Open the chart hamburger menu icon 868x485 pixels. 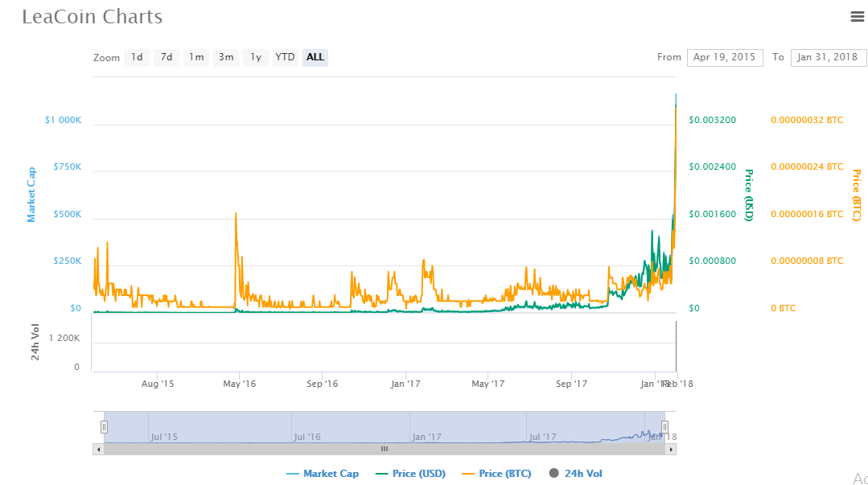point(857,16)
